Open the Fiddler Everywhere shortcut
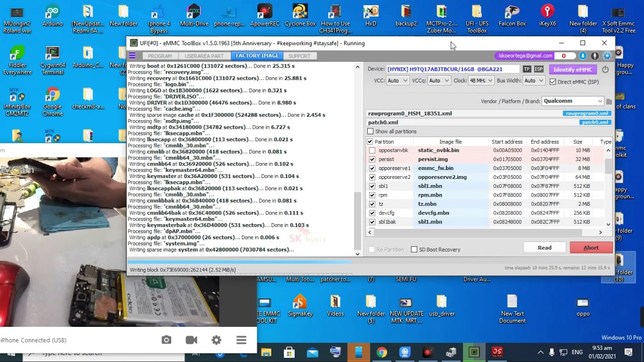The image size is (644, 362). [x=17, y=60]
